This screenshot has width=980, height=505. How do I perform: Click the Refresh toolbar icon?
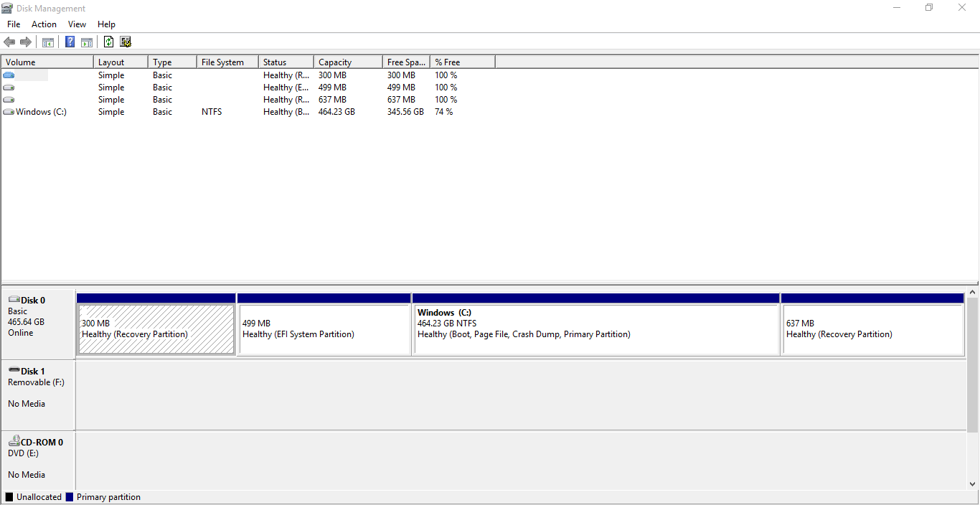(x=108, y=42)
